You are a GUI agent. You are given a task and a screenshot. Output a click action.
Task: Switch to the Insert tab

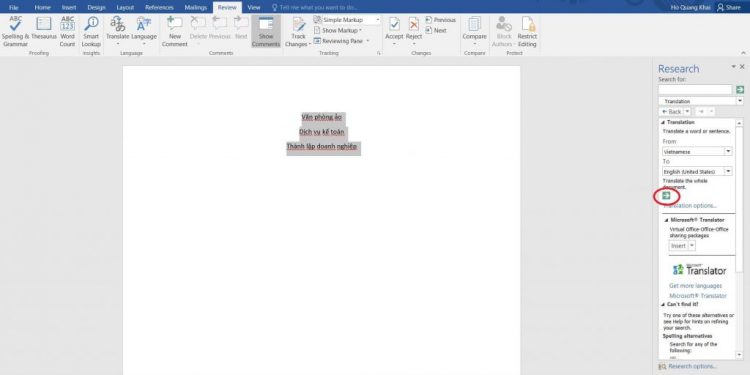click(x=69, y=8)
